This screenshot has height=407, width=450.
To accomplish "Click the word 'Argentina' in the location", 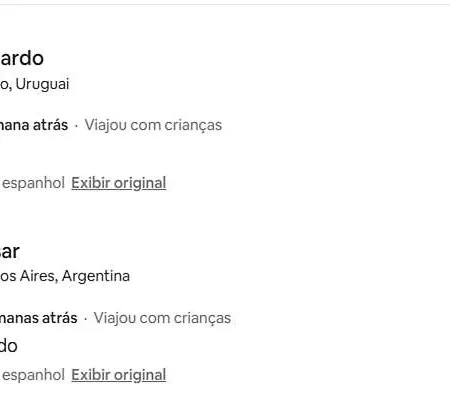I will coord(96,276).
